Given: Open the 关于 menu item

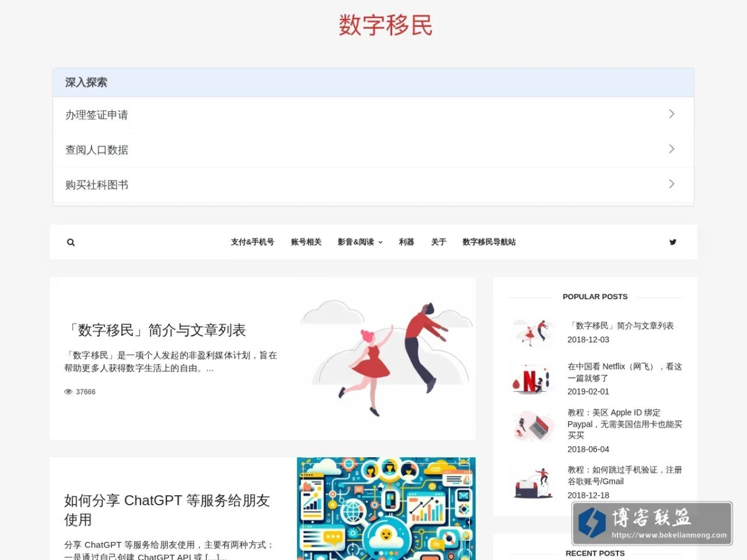Looking at the screenshot, I should (439, 242).
